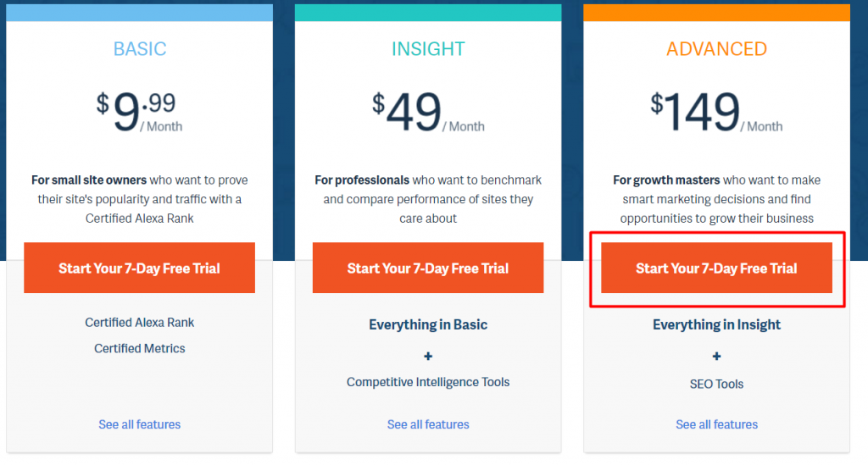Screen dimensions: 868x465
Task: Click the $9.99 per month price
Action: click(139, 113)
